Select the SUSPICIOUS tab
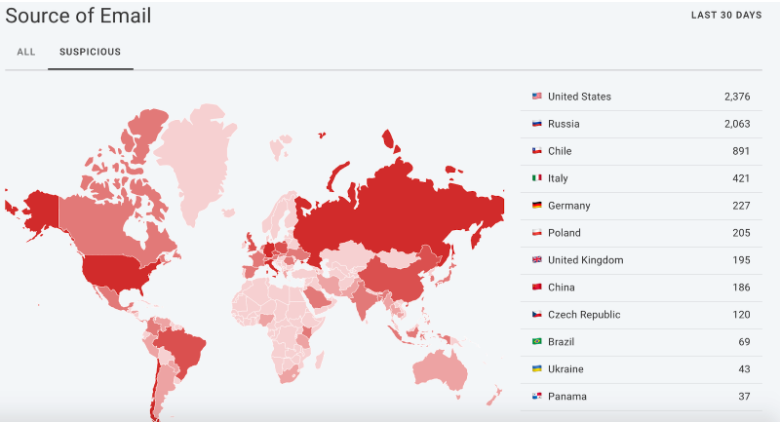Viewport: 783px width, 425px height. pos(90,52)
